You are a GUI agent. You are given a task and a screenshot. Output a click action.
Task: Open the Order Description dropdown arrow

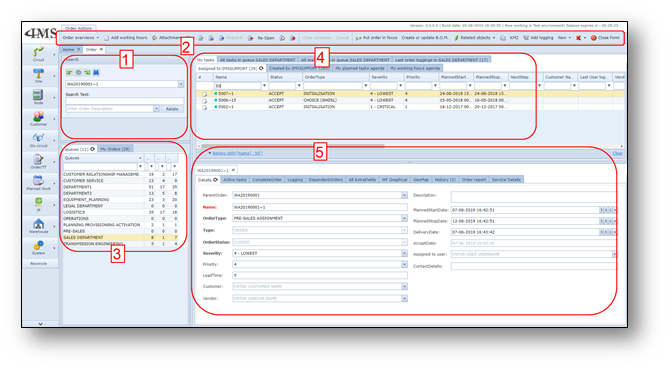[156, 109]
